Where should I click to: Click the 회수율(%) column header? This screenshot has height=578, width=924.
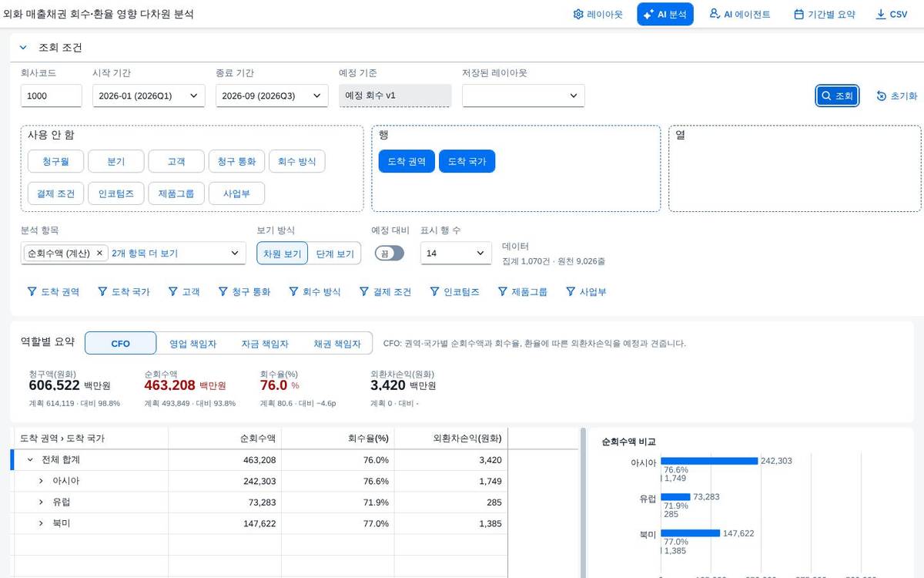[337, 439]
